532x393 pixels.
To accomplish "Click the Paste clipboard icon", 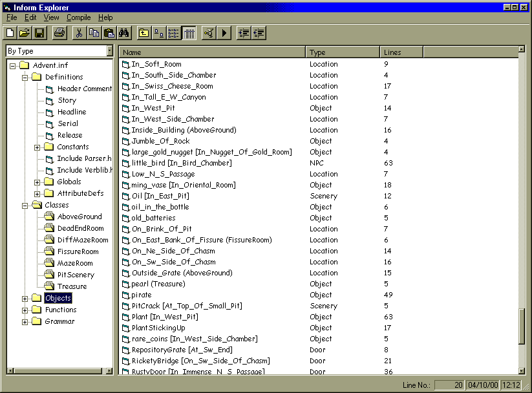I will 109,33.
